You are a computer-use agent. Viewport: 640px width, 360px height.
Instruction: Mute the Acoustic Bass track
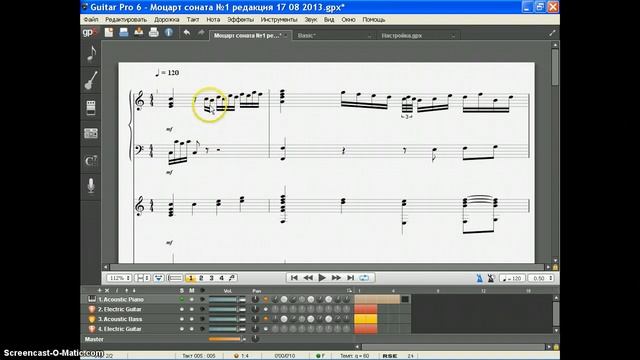pyautogui.click(x=191, y=319)
